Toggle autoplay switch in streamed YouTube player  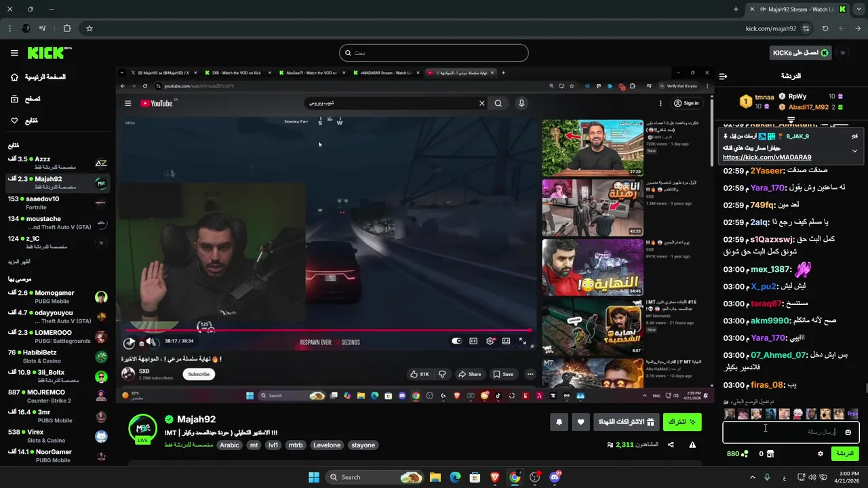point(457,342)
